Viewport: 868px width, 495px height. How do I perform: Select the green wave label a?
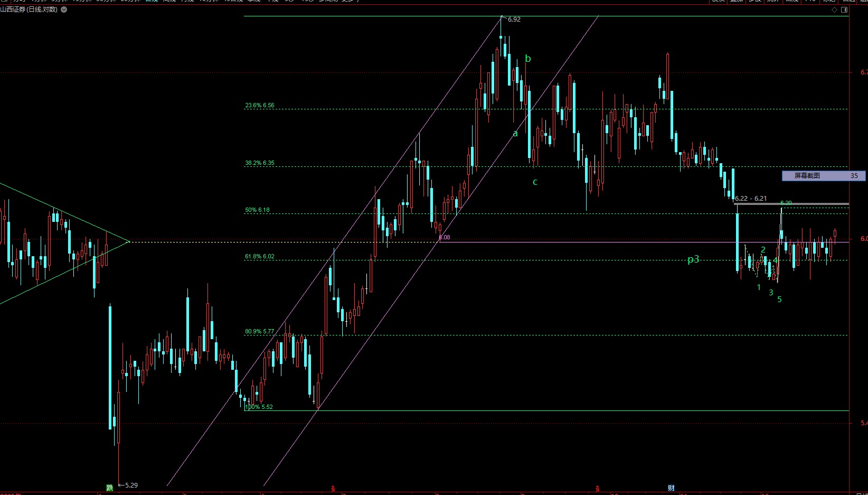coord(515,133)
